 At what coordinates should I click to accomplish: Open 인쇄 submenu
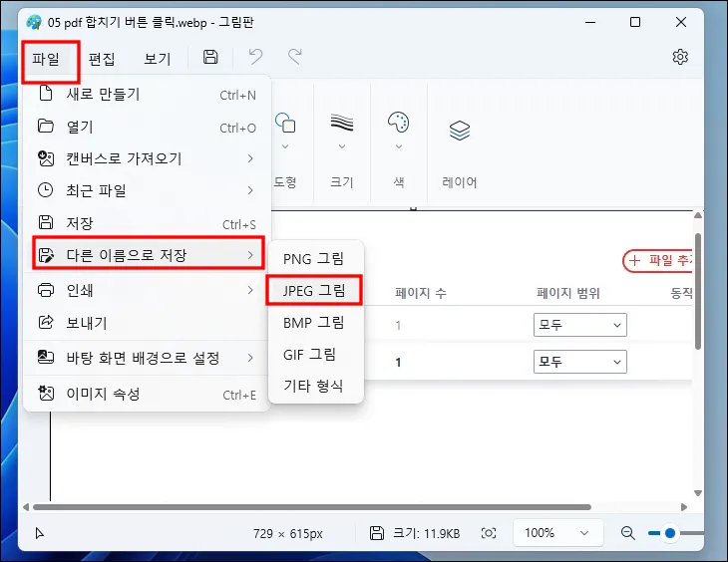(x=147, y=290)
